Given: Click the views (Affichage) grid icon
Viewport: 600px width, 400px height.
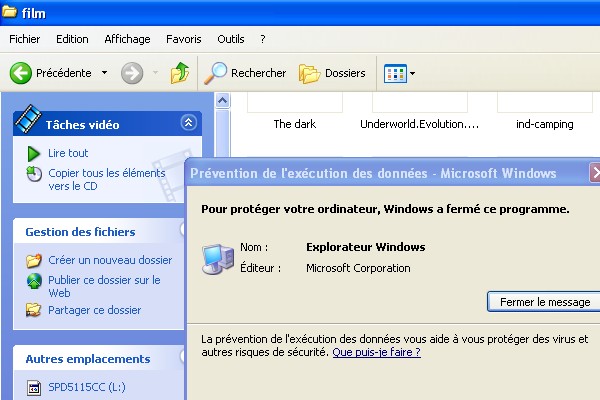Looking at the screenshot, I should pyautogui.click(x=395, y=73).
